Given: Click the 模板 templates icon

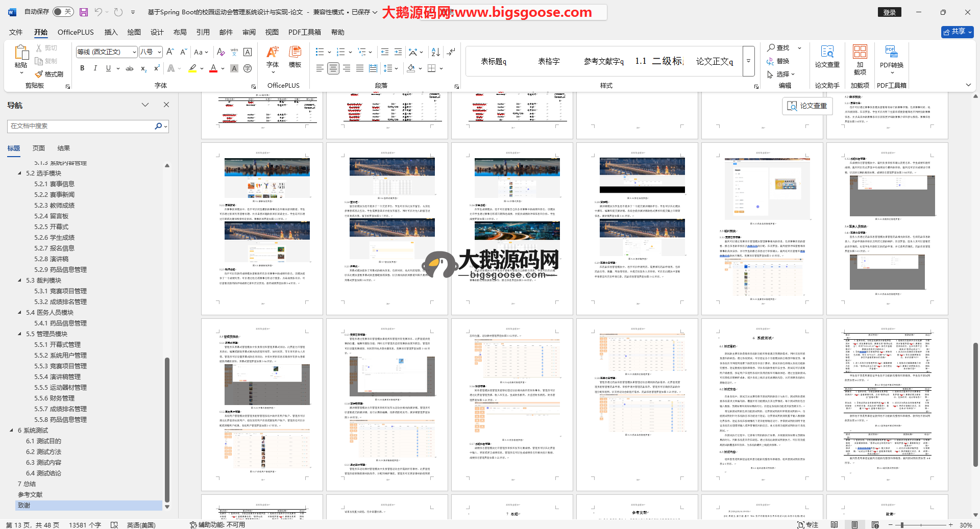Looking at the screenshot, I should (x=295, y=57).
